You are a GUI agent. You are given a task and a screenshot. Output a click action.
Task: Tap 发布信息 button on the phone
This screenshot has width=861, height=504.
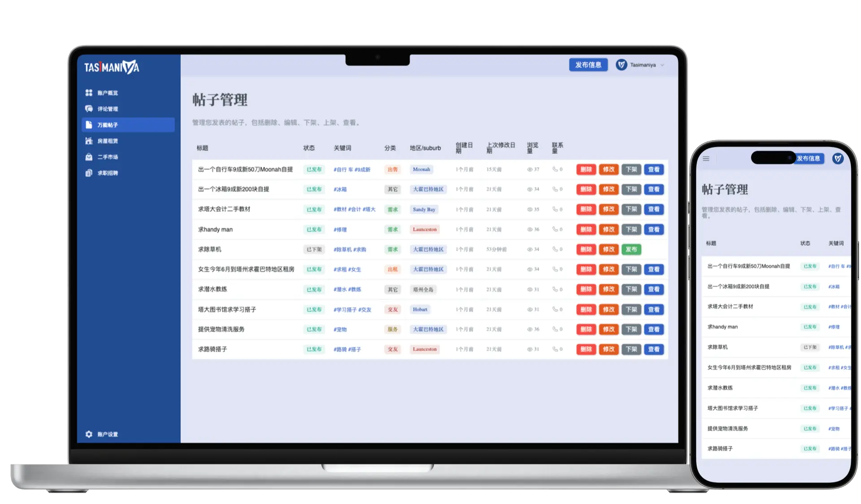(x=810, y=158)
